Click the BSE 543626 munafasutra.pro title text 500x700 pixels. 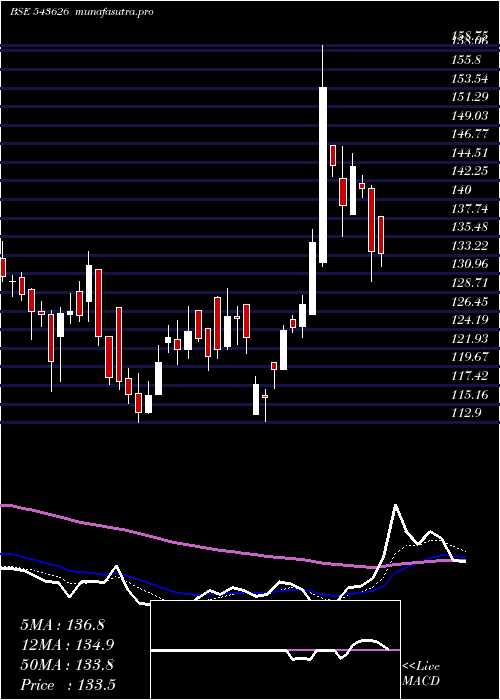coord(82,12)
